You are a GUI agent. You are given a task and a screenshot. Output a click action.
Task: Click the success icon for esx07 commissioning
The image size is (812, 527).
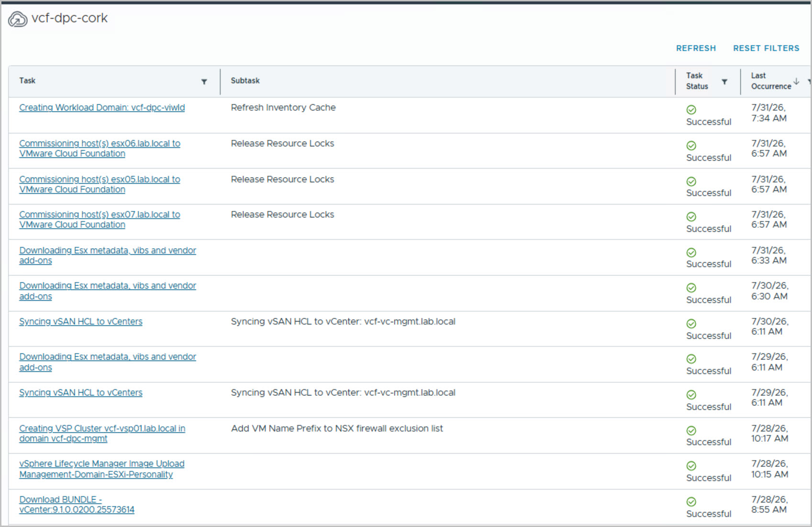click(x=691, y=217)
